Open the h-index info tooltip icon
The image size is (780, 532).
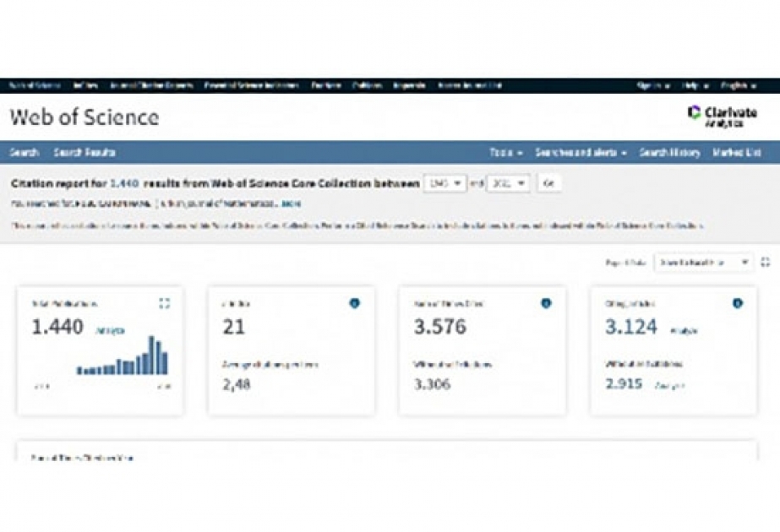354,303
